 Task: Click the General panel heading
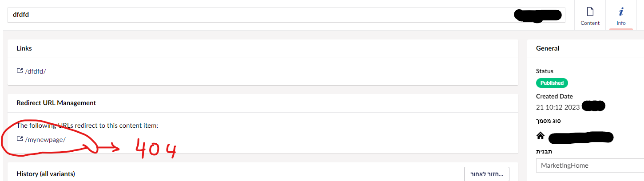548,48
